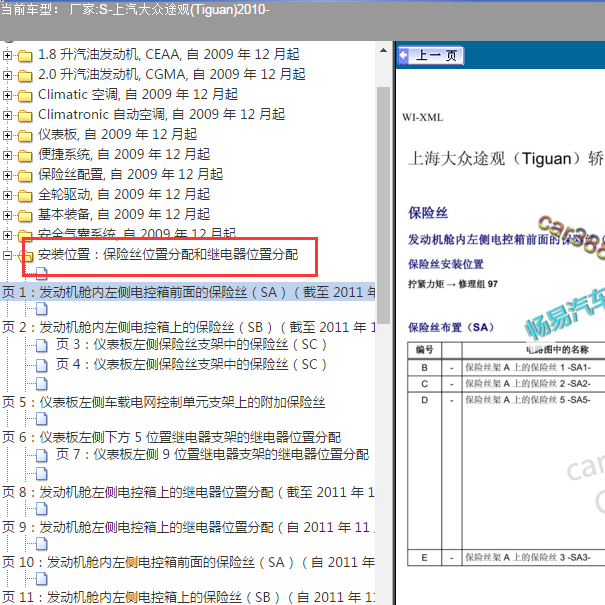This screenshot has height=605, width=605.
Task: Click the back arrow icon on 上一页
Action: coord(404,56)
